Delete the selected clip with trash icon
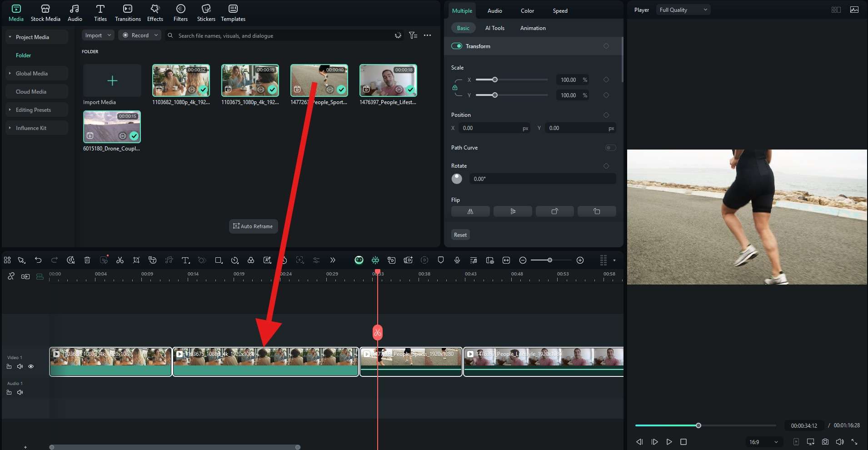Image resolution: width=868 pixels, height=450 pixels. (87, 260)
